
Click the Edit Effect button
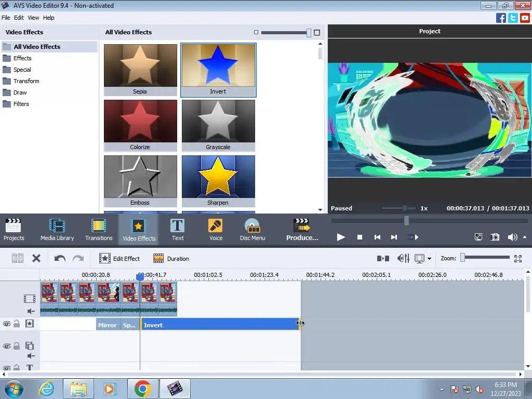click(119, 259)
